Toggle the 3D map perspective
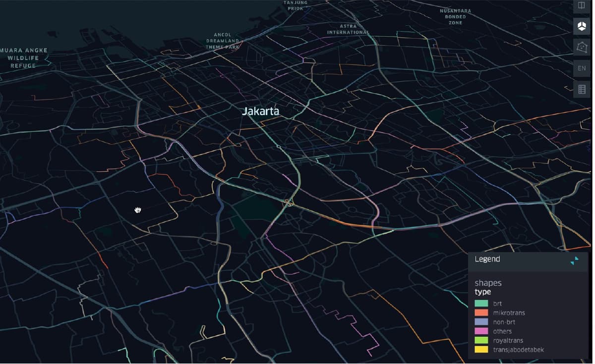The image size is (595, 364). 582,26
